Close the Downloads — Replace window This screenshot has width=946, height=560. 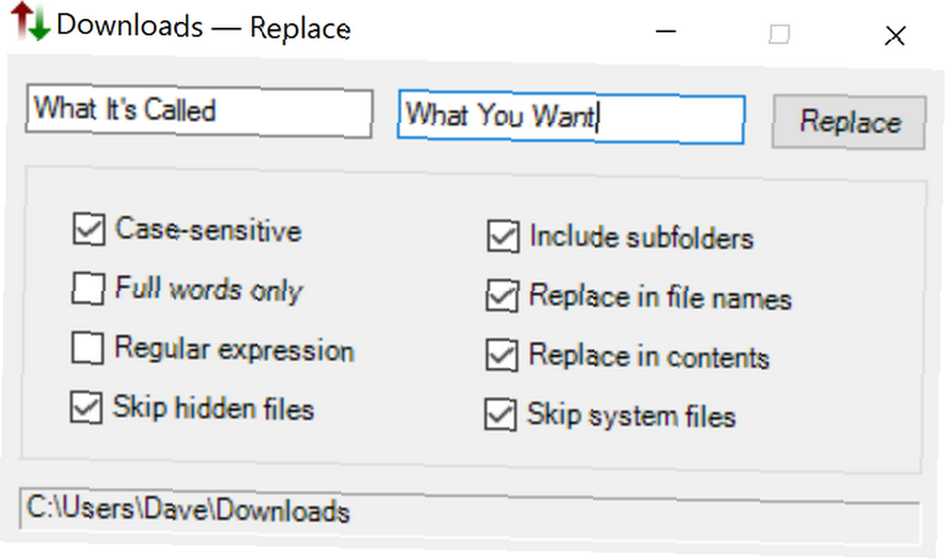click(895, 36)
